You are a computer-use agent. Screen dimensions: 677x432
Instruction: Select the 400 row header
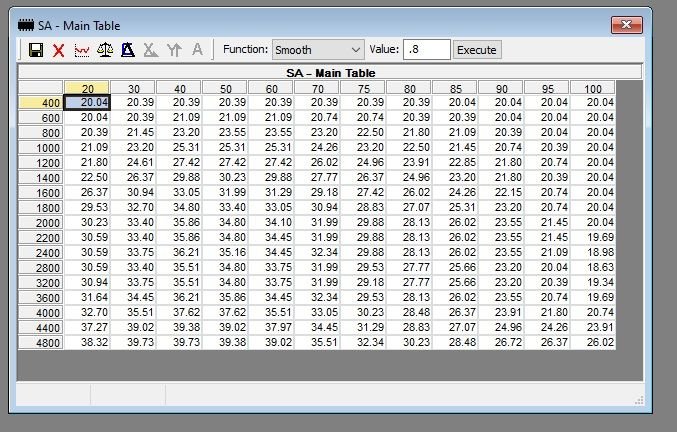41,103
